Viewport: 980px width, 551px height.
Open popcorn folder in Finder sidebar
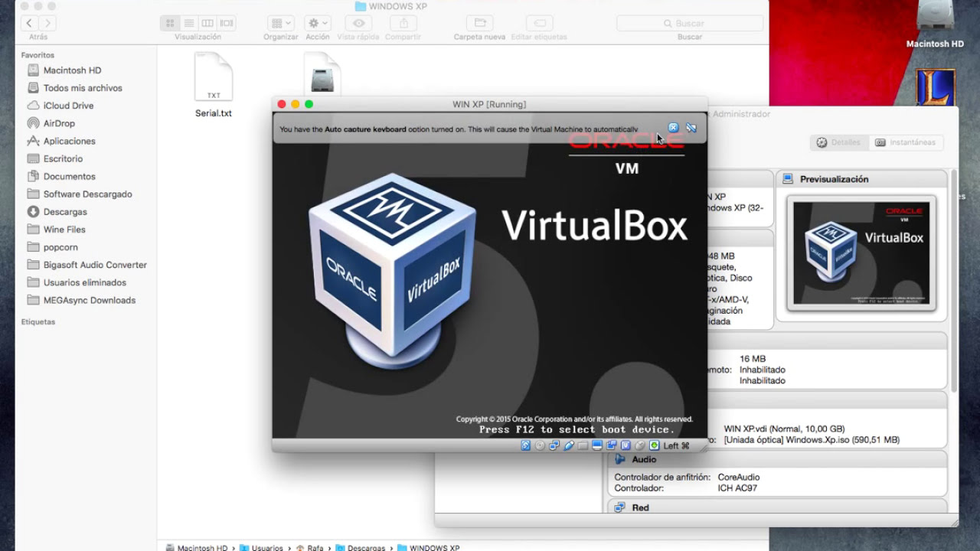pos(60,247)
